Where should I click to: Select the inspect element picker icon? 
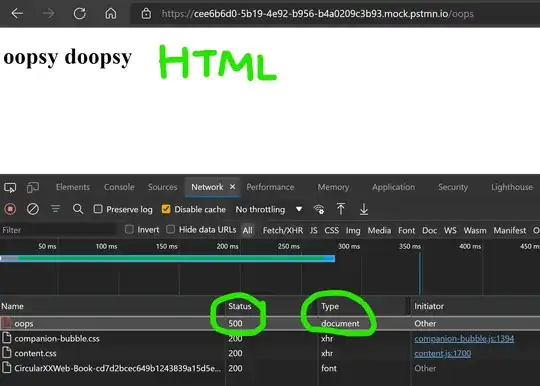click(x=10, y=188)
